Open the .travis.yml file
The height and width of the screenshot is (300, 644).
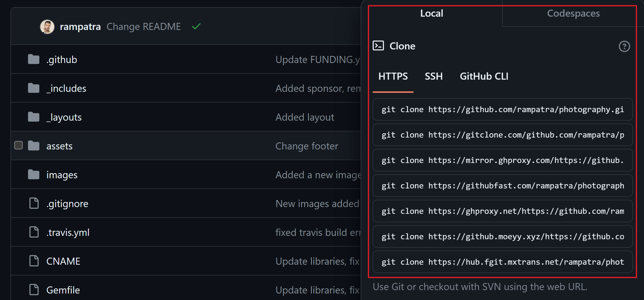[x=68, y=232]
